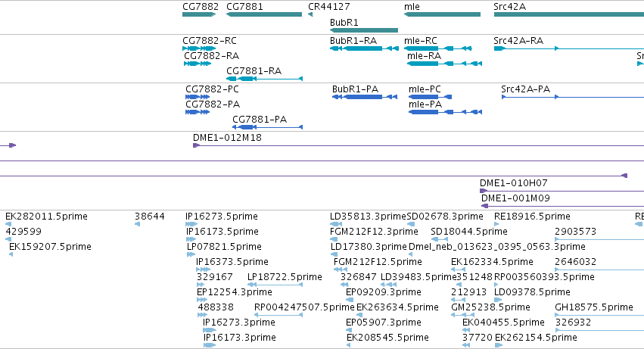Click the RP003560393.5prime EST label
Image resolution: width=644 pixels, height=349 pixels.
[x=544, y=277]
